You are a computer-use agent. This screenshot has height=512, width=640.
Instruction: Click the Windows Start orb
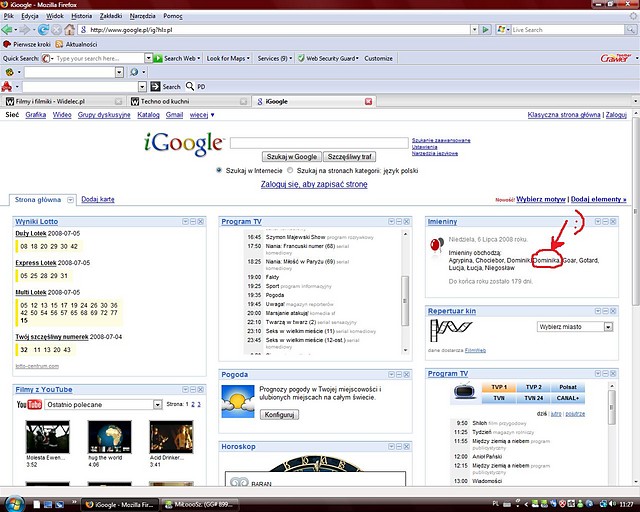(15, 503)
